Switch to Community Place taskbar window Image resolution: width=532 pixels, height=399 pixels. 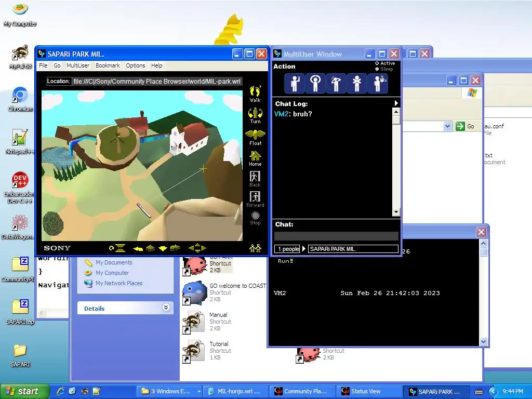pyautogui.click(x=302, y=391)
